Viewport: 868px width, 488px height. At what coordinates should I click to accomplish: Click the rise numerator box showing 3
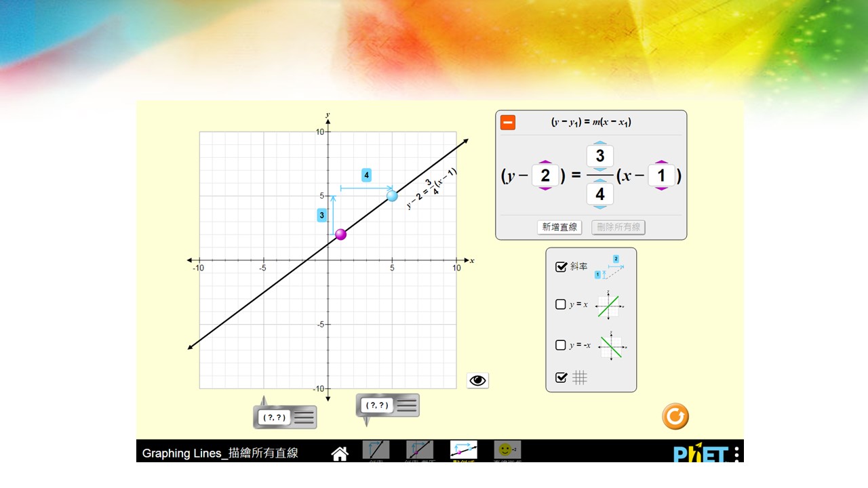pos(599,156)
